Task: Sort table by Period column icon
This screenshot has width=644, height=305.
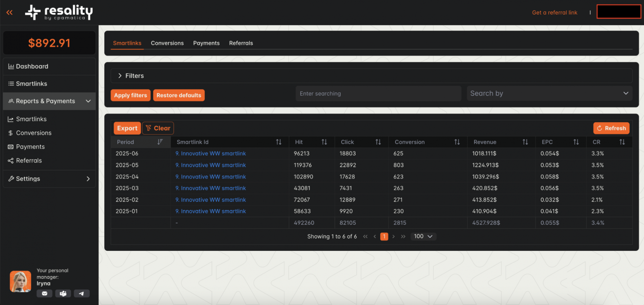Action: (160, 142)
